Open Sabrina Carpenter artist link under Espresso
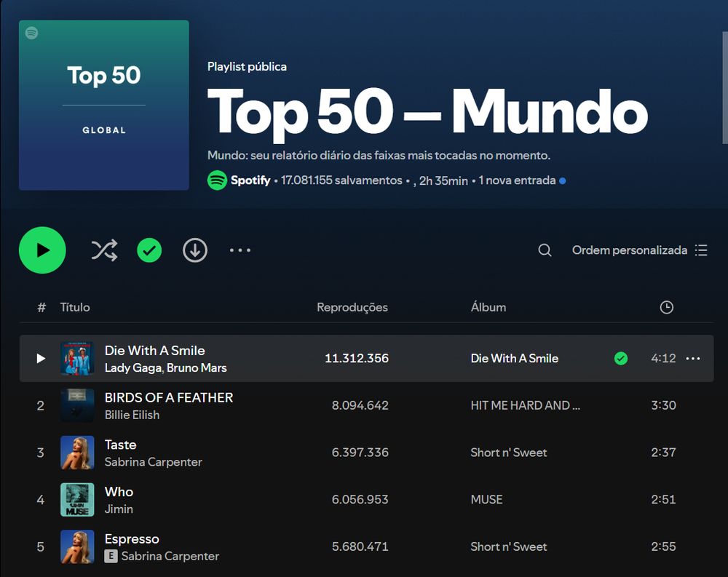The image size is (728, 577). point(170,556)
